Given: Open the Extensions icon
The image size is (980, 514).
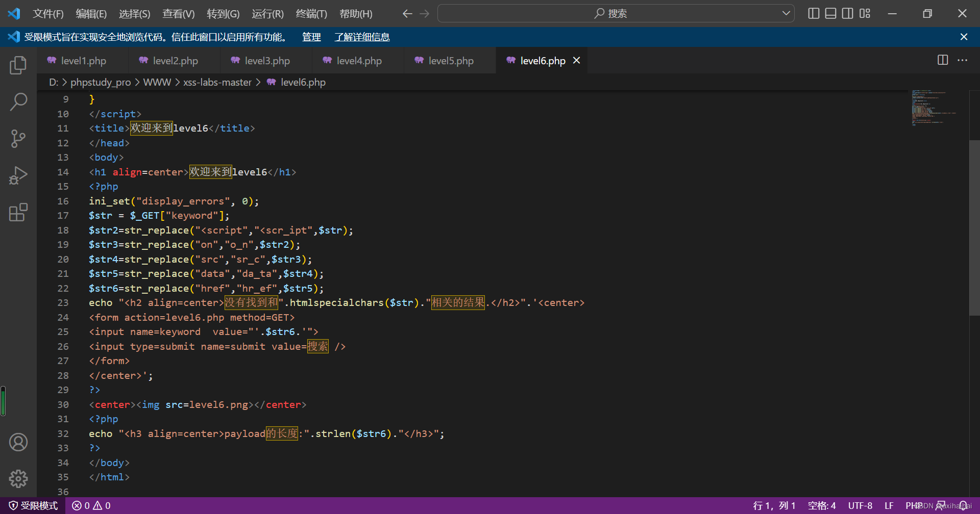Looking at the screenshot, I should coord(18,212).
